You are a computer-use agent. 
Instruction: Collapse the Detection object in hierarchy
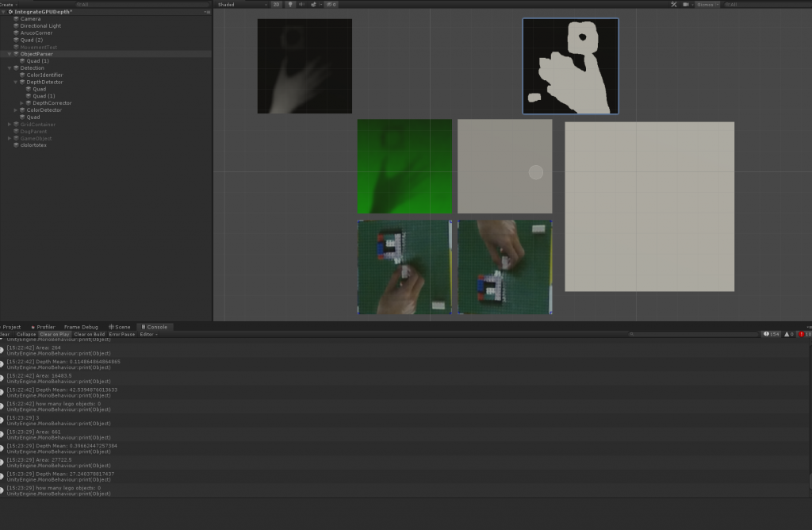(x=10, y=68)
